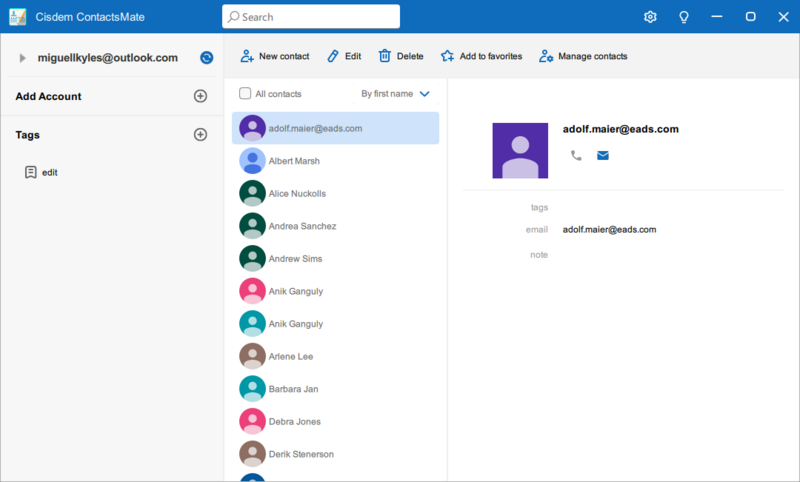
Task: Select Alice Nuckolls' green avatar
Action: 252,193
